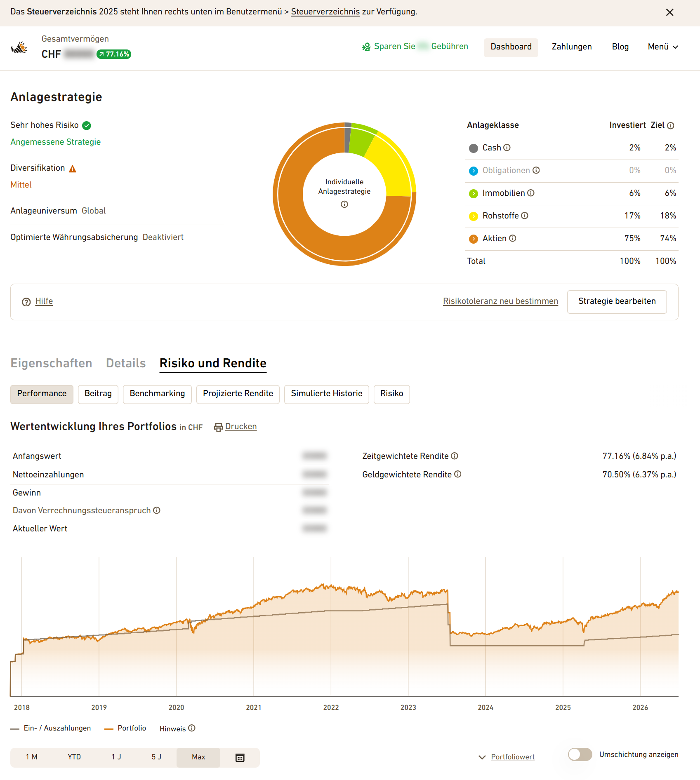Click the info icon under Individuelle Anlagestrategie
The width and height of the screenshot is (700, 780).
344,204
